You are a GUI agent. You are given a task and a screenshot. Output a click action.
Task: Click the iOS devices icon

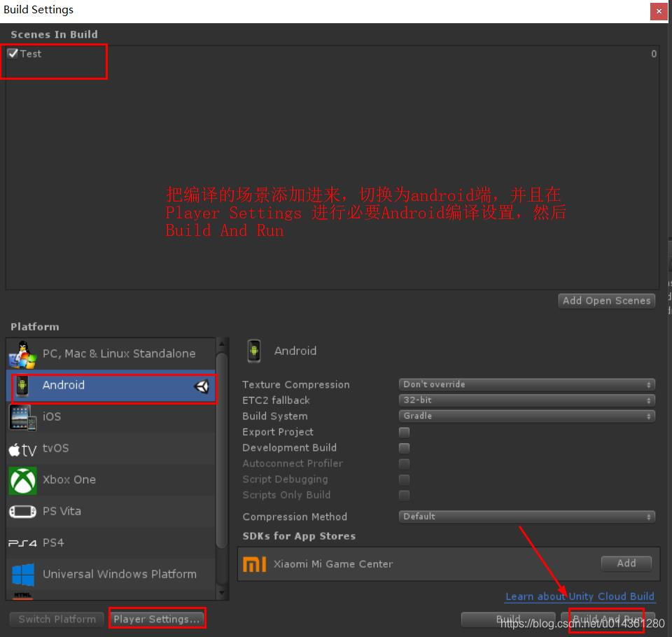22,417
